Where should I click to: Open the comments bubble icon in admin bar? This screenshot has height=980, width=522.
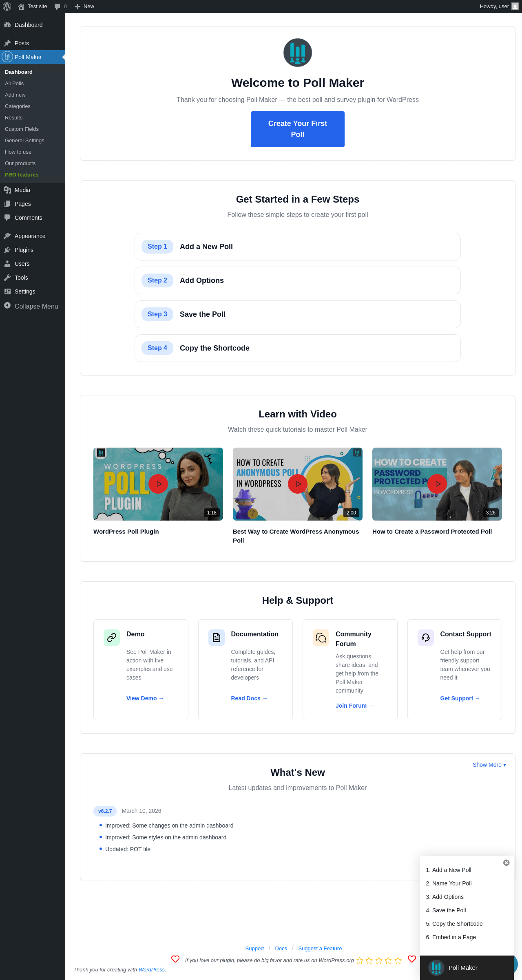coord(57,7)
